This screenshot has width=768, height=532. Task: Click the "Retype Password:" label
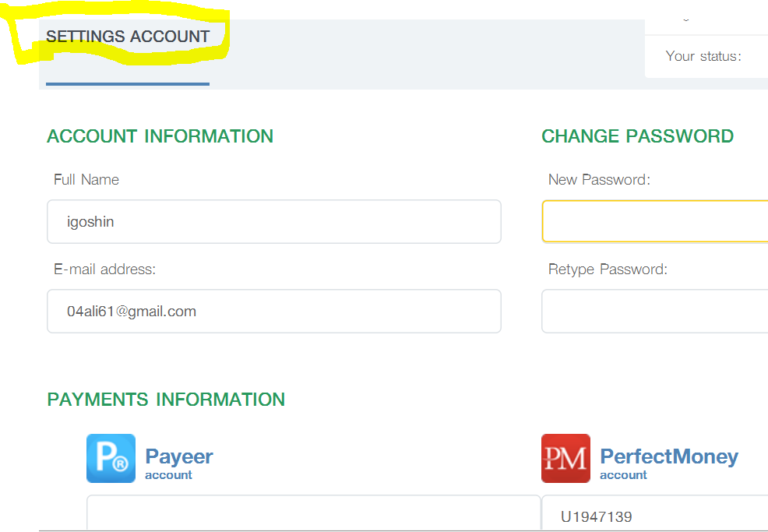click(608, 270)
